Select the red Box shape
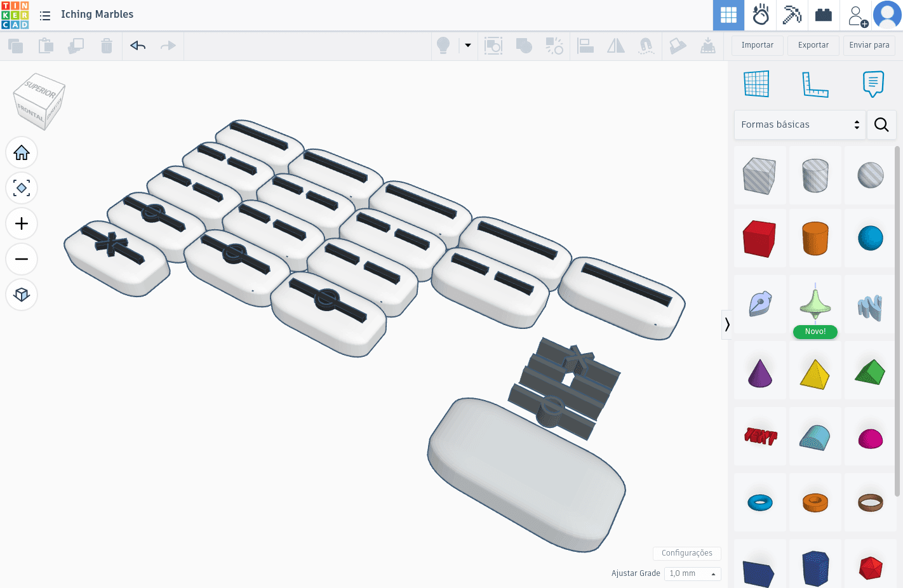 coord(760,238)
